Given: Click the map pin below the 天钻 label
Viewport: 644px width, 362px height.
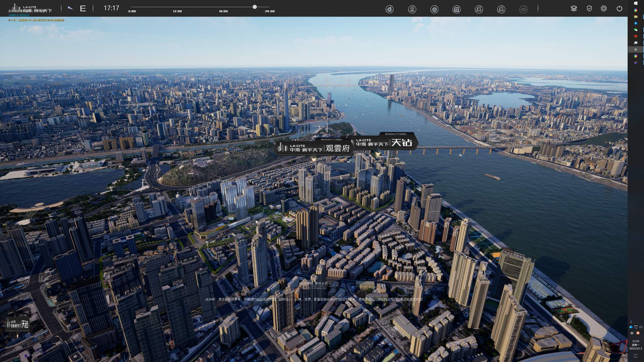Looking at the screenshot, I should tap(378, 154).
